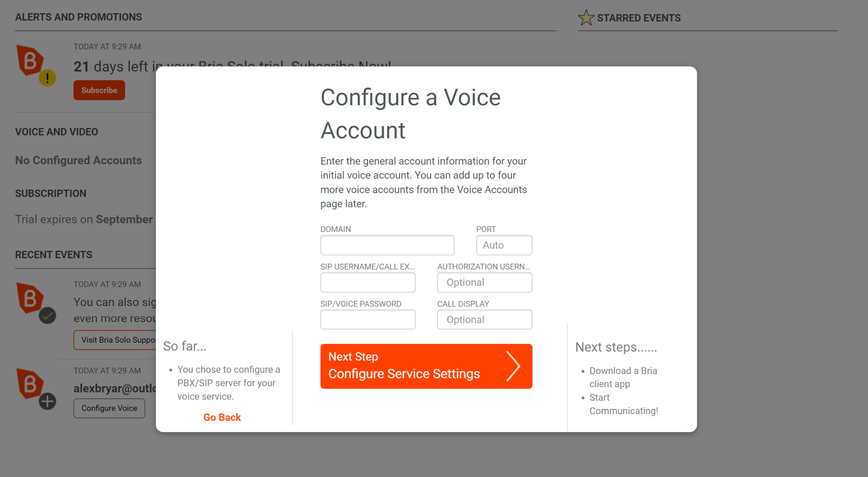
Task: Click the Domain input field
Action: click(387, 245)
